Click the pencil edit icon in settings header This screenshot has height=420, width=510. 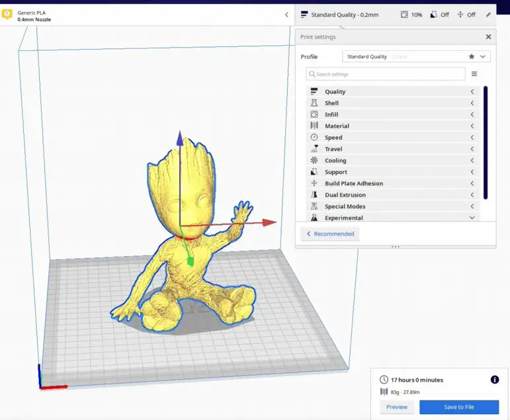coord(488,15)
